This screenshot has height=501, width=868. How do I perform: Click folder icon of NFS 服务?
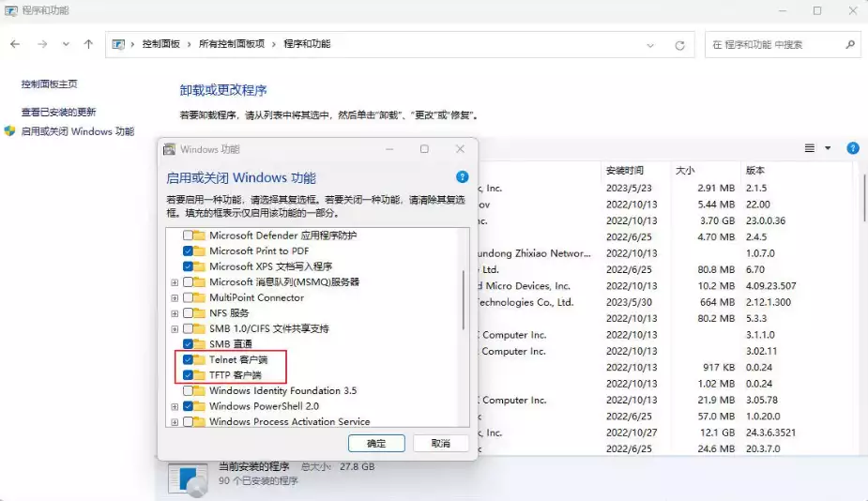pos(199,312)
